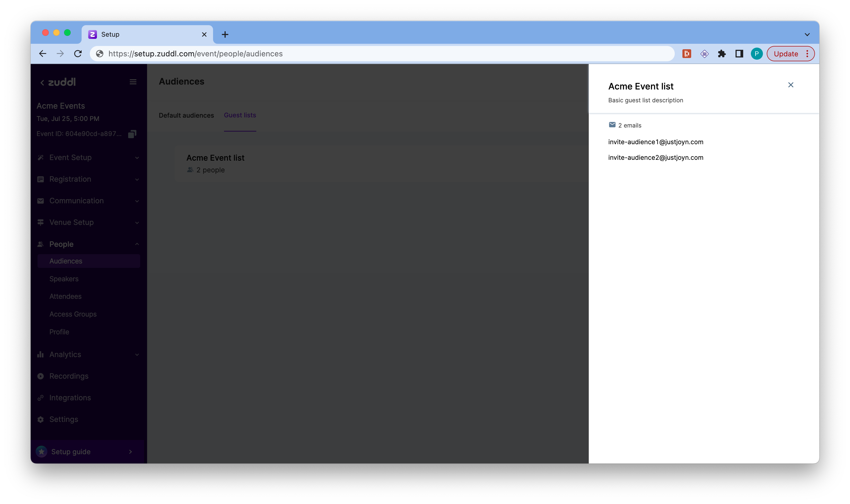Open a new browser tab
This screenshot has height=504, width=850.
click(x=225, y=34)
